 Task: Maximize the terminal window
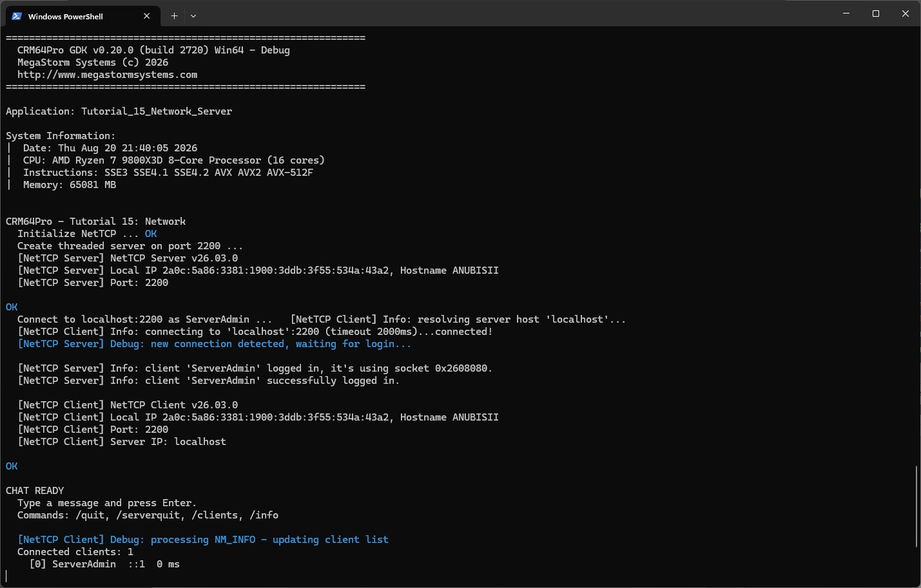876,14
